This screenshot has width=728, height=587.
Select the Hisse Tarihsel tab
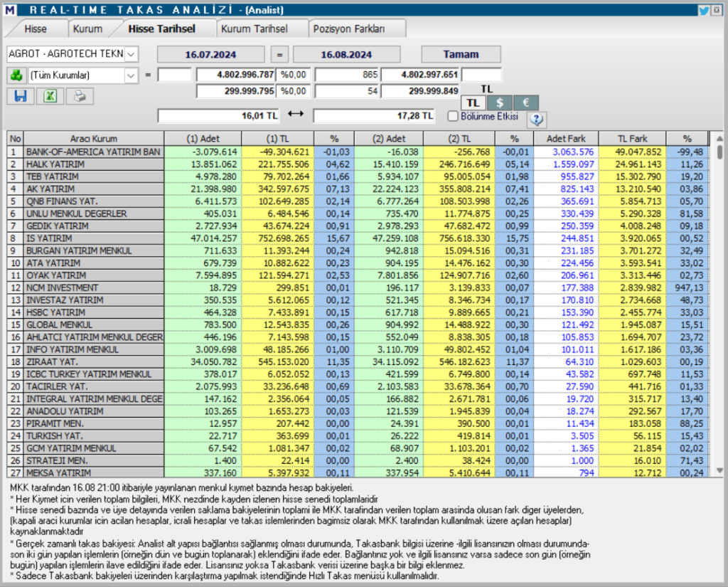[162, 28]
